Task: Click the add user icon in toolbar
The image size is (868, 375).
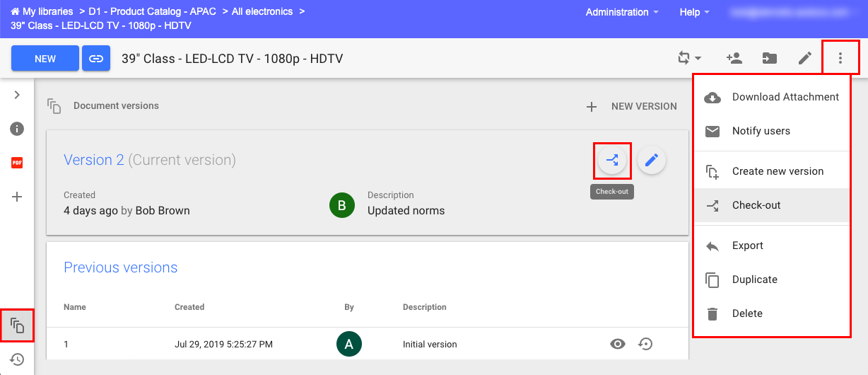Action: click(734, 58)
